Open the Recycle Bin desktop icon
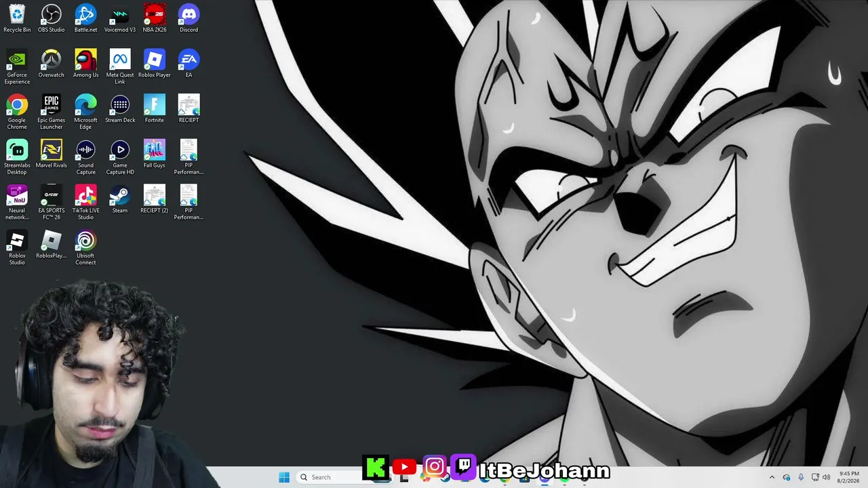Viewport: 868px width, 488px height. 17,18
